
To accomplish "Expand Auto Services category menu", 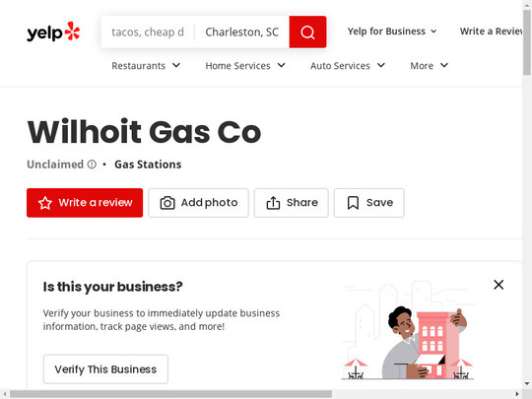I will click(348, 65).
